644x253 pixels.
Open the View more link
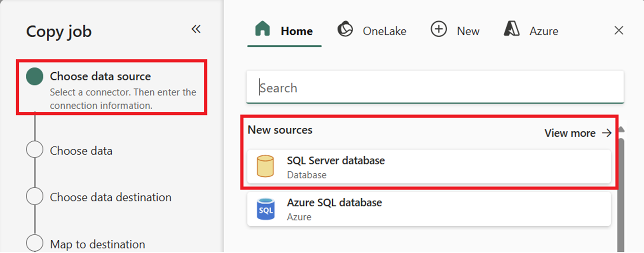click(570, 133)
